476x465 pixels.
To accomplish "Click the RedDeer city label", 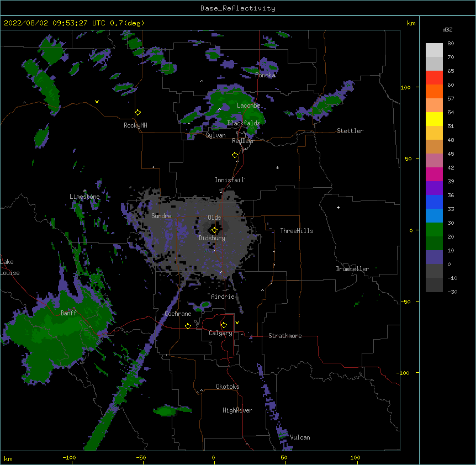I will pyautogui.click(x=243, y=141).
